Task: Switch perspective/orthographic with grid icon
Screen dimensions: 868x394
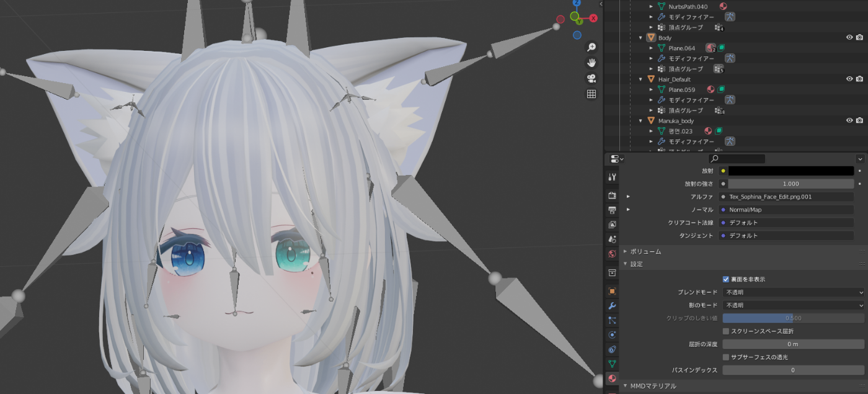Action: [591, 94]
